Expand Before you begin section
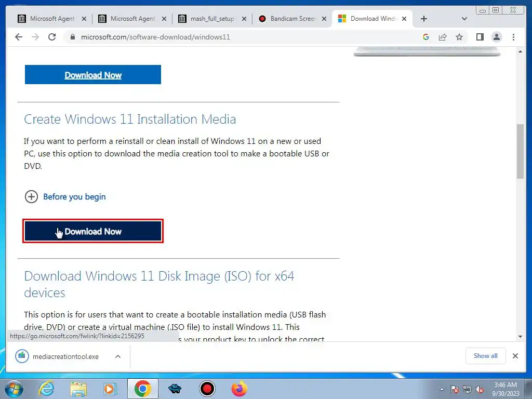 [x=31, y=196]
